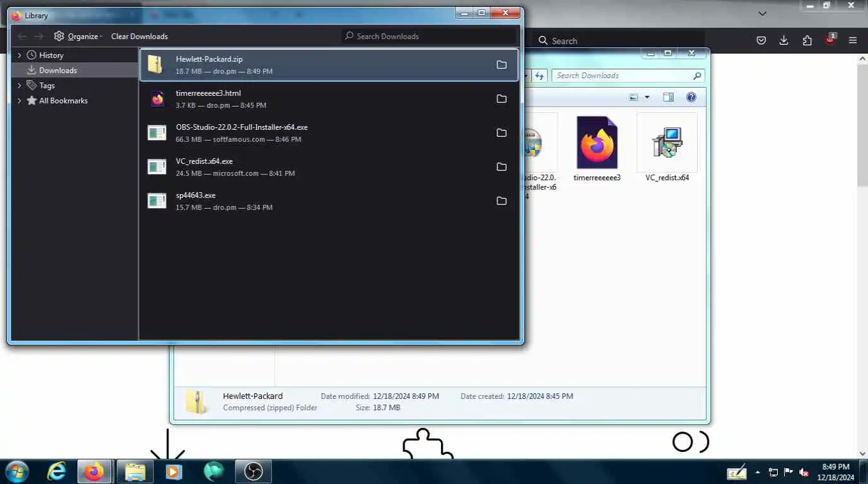Switch to Firefox in the taskbar
Screen dimensions: 868x484
95,471
